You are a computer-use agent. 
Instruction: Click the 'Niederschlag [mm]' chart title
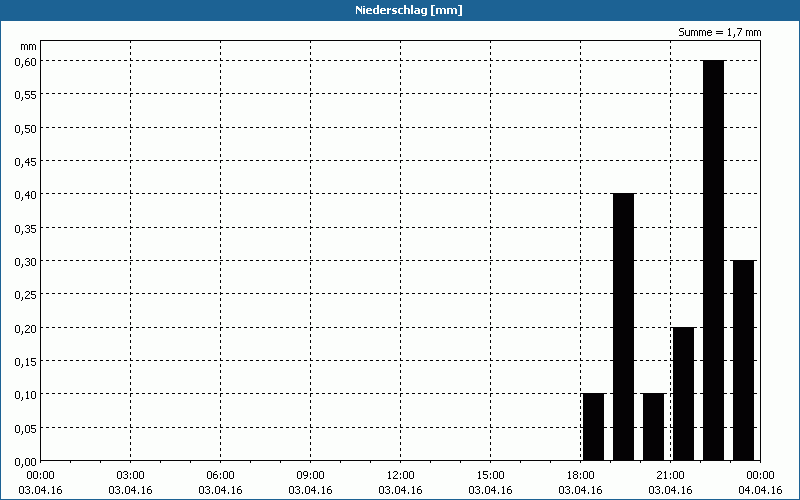click(409, 10)
